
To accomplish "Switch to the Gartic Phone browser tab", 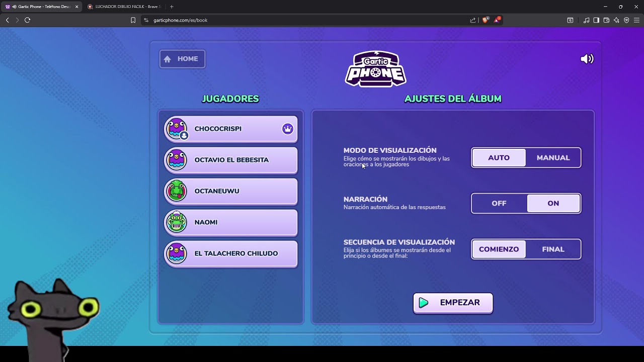I will coord(41,7).
